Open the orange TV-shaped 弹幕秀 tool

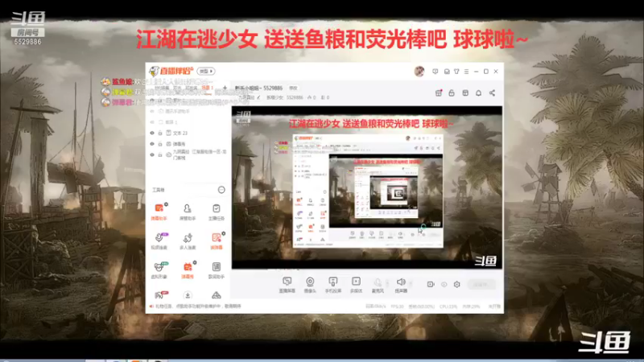coord(188,270)
